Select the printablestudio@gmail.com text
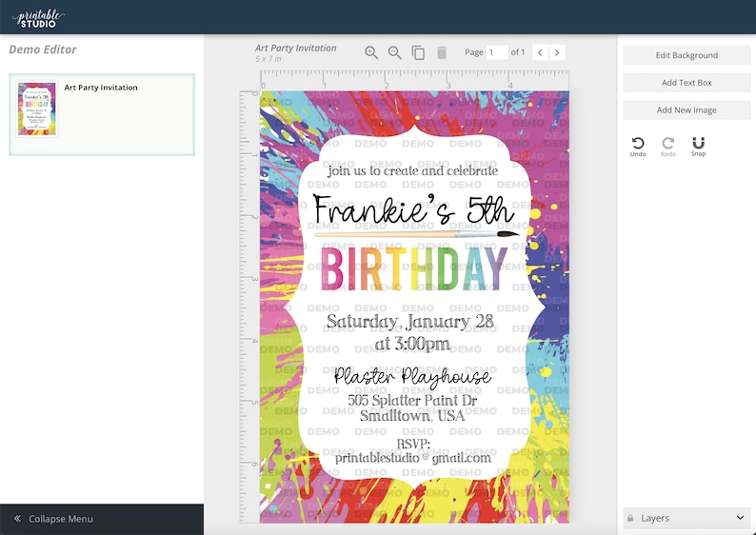 point(413,458)
